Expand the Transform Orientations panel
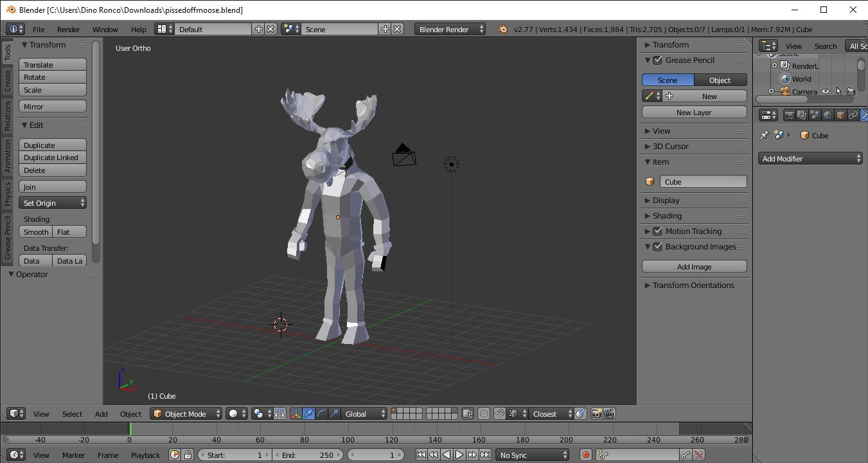Screen dimensions: 868x463 (x=694, y=285)
